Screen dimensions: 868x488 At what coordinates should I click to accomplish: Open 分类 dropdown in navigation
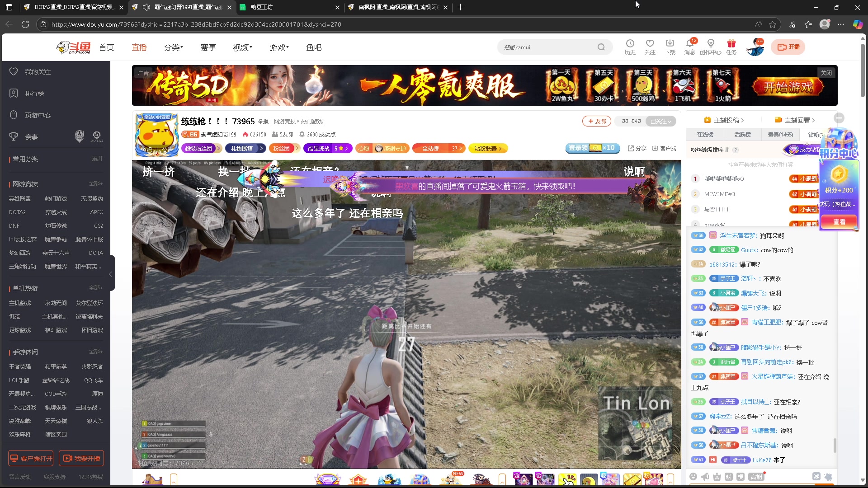pyautogui.click(x=174, y=47)
